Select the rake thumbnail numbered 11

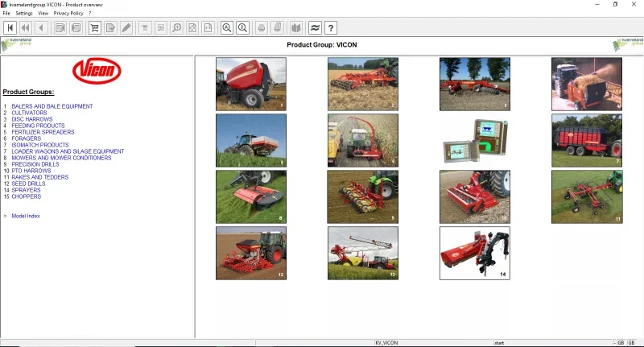tap(587, 197)
